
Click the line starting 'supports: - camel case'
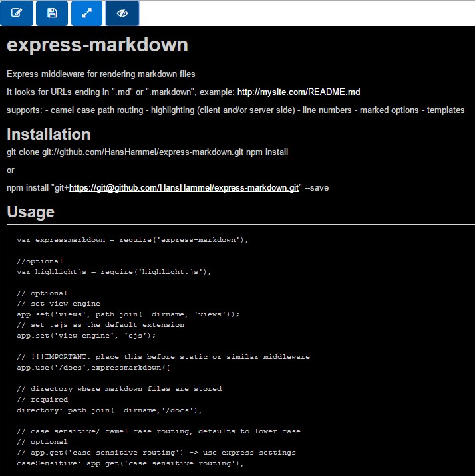(236, 110)
